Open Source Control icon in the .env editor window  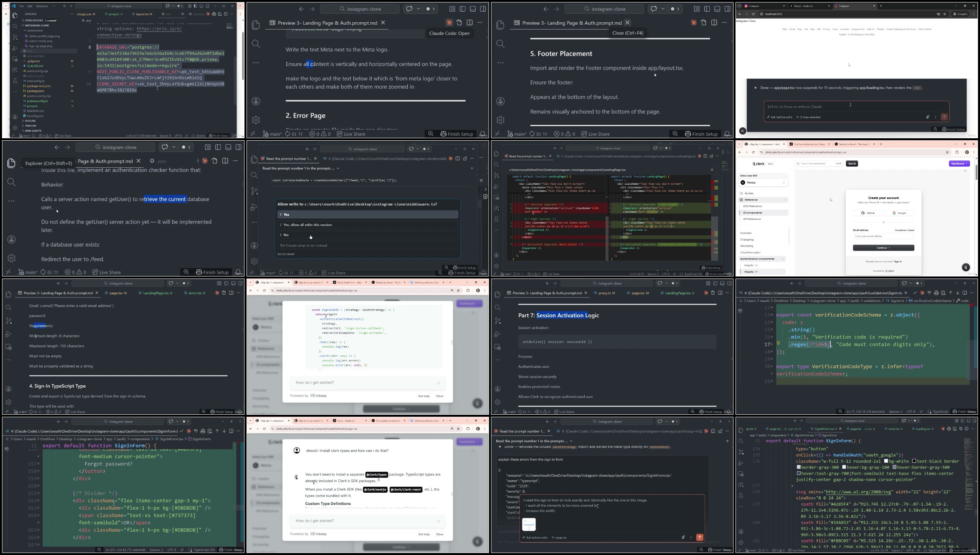[15, 37]
